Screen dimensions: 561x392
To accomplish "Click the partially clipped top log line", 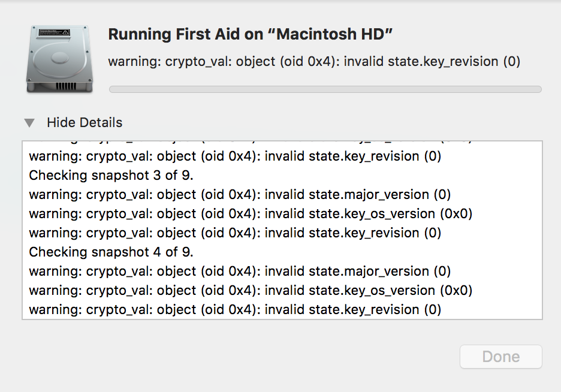I will pyautogui.click(x=251, y=143).
